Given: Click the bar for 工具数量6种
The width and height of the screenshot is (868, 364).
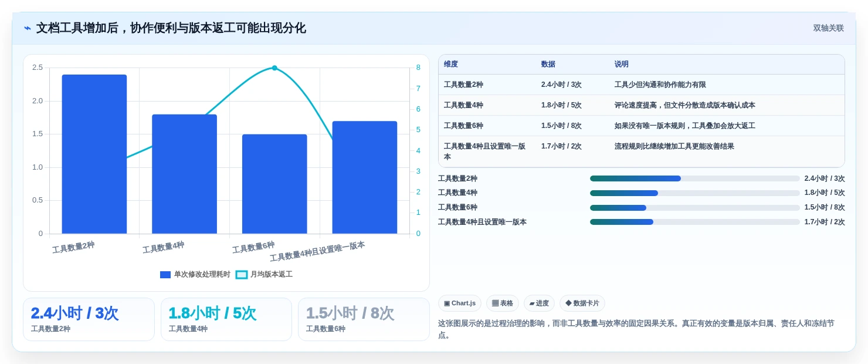Looking at the screenshot, I should [x=274, y=184].
